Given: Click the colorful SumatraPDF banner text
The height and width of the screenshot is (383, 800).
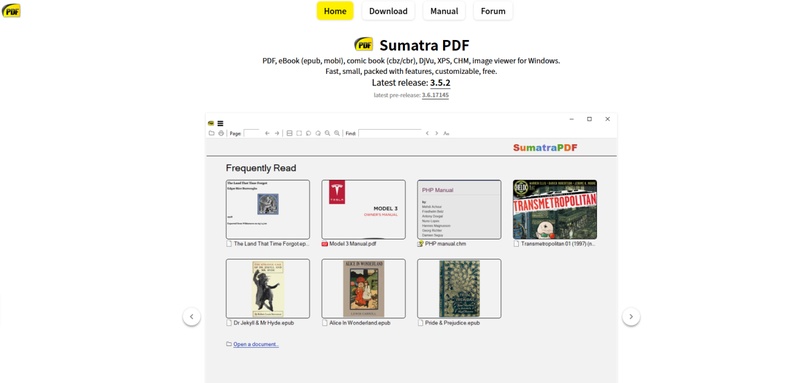Looking at the screenshot, I should tap(545, 148).
